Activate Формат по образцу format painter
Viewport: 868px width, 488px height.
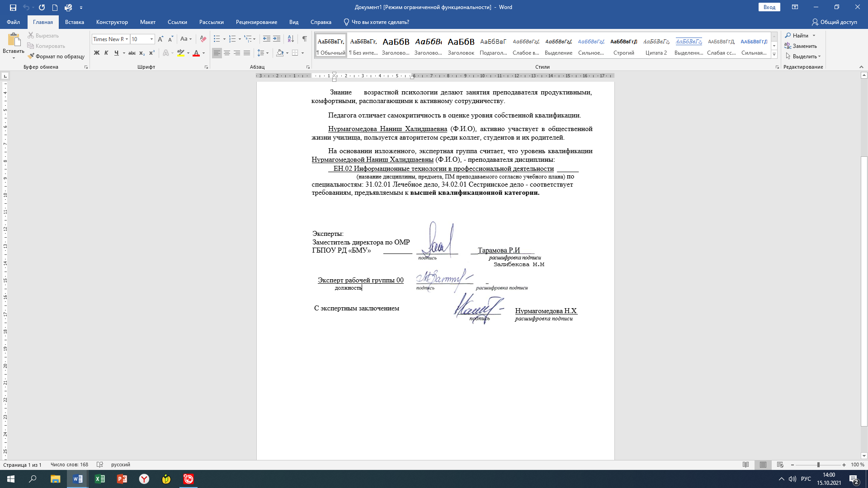pyautogui.click(x=56, y=56)
